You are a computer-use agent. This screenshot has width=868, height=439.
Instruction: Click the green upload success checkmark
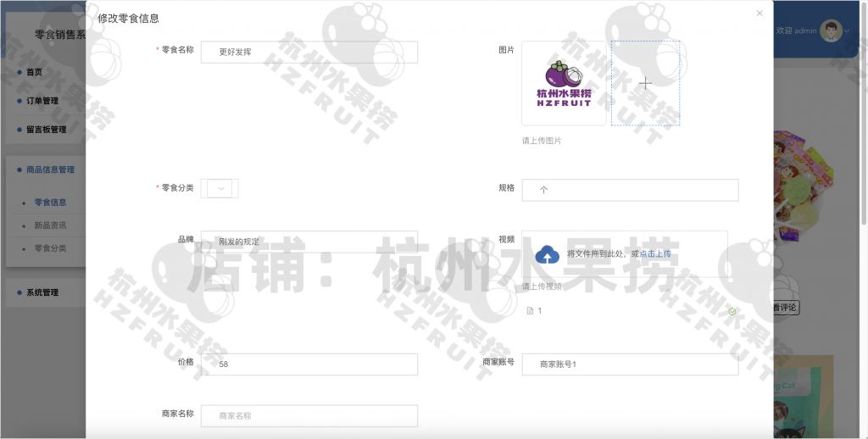(732, 312)
